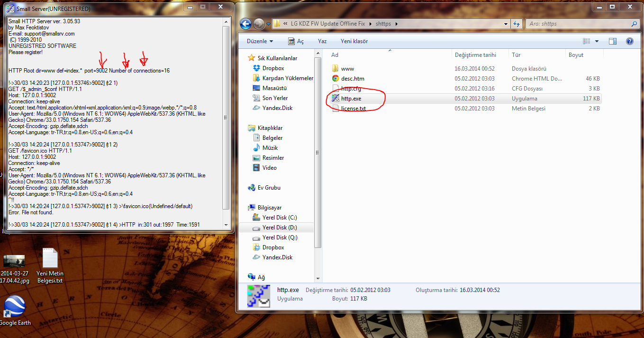The height and width of the screenshot is (338, 644).
Task: Click refresh icon next to address bar
Action: coord(517,24)
